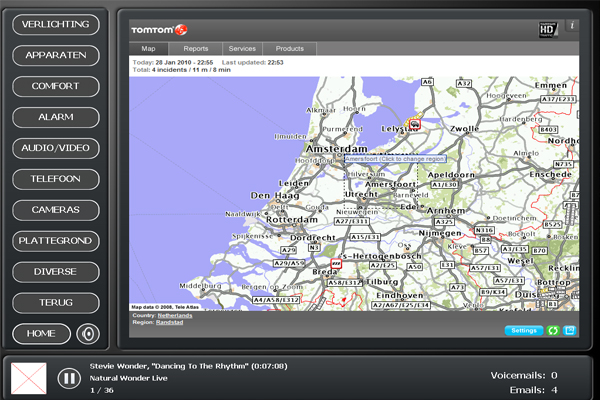Click the A15/E31 road sign
This screenshot has height=400, width=600.
pyautogui.click(x=365, y=237)
